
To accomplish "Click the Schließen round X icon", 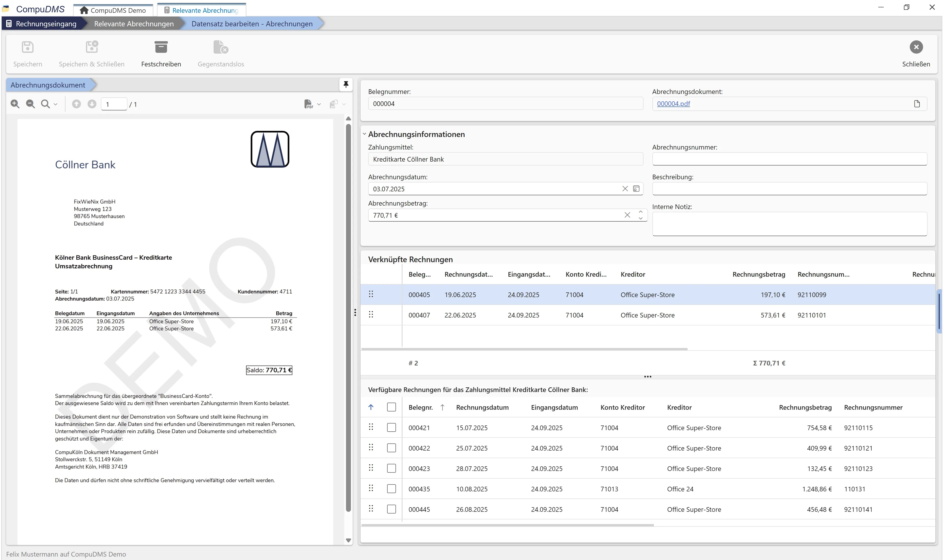I will tap(916, 47).
